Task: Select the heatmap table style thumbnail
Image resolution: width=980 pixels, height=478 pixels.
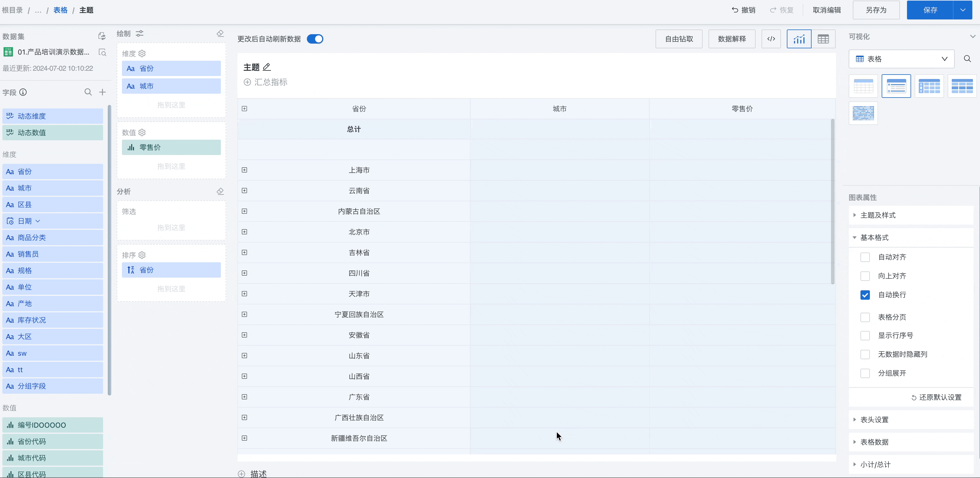Action: [x=863, y=113]
